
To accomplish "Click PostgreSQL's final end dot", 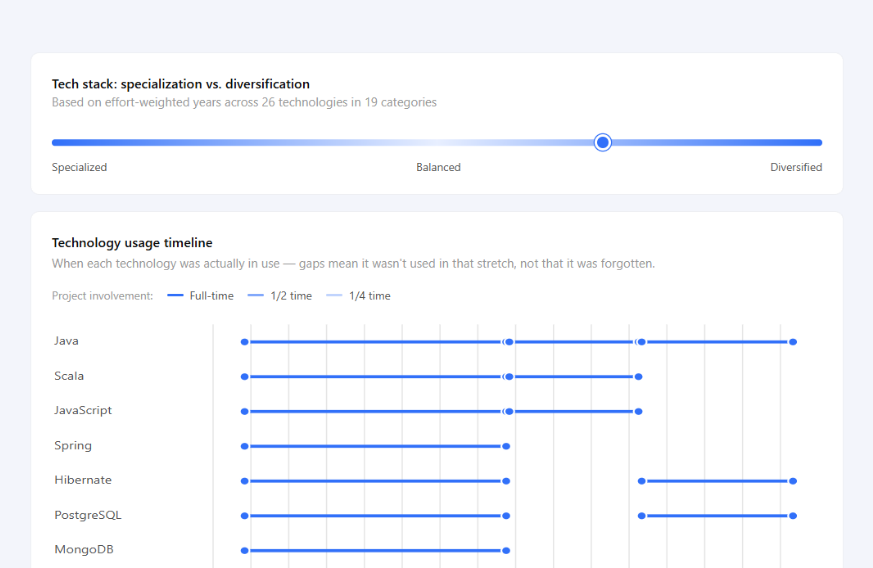I will [x=793, y=516].
